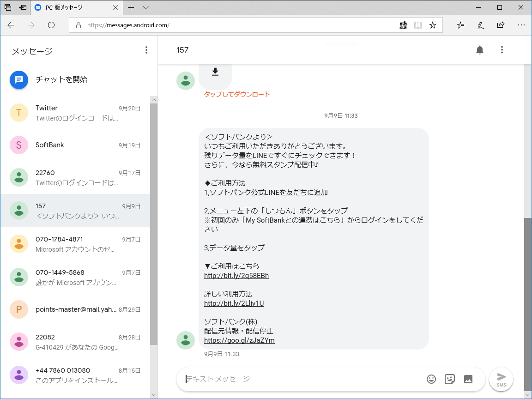Open the conversation options menu
Viewport: 532px width, 399px height.
point(502,49)
